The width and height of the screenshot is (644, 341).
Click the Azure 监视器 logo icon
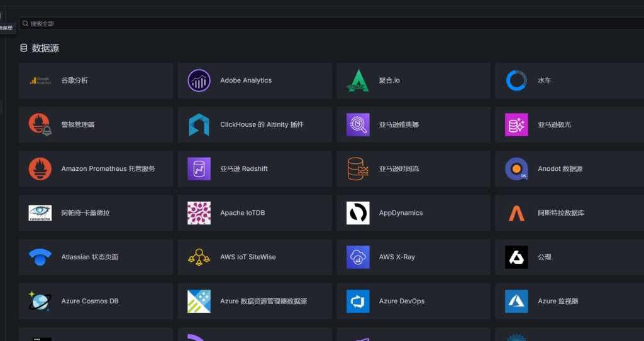(516, 301)
